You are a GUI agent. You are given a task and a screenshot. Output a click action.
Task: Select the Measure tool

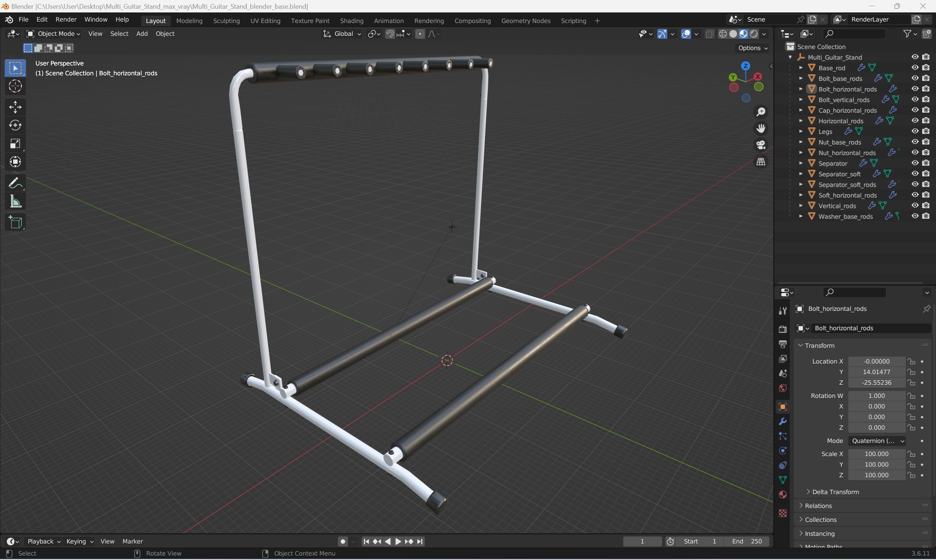15,202
